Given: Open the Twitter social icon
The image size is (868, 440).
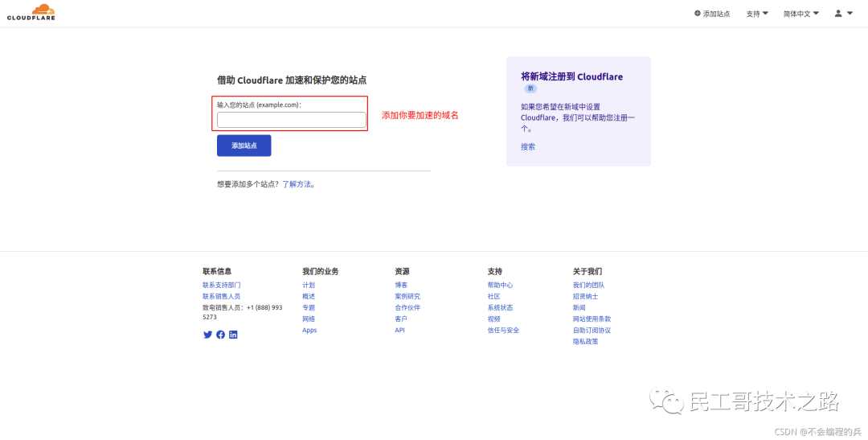Looking at the screenshot, I should pos(207,335).
